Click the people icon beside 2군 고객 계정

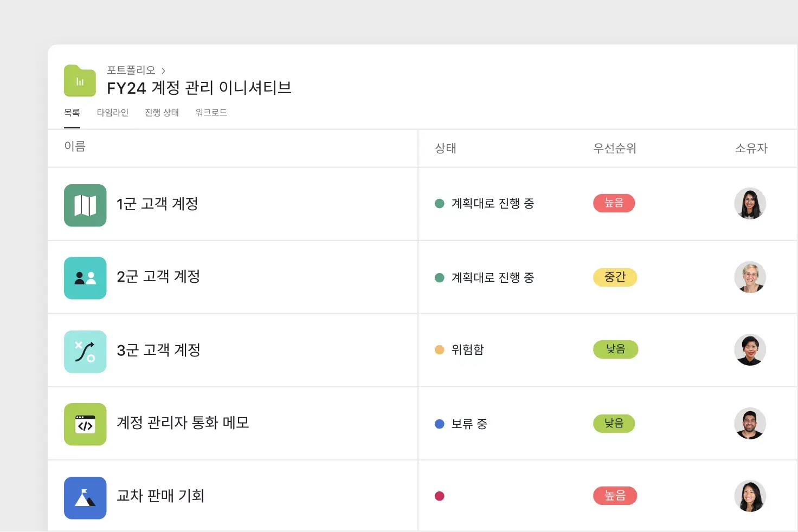point(85,278)
